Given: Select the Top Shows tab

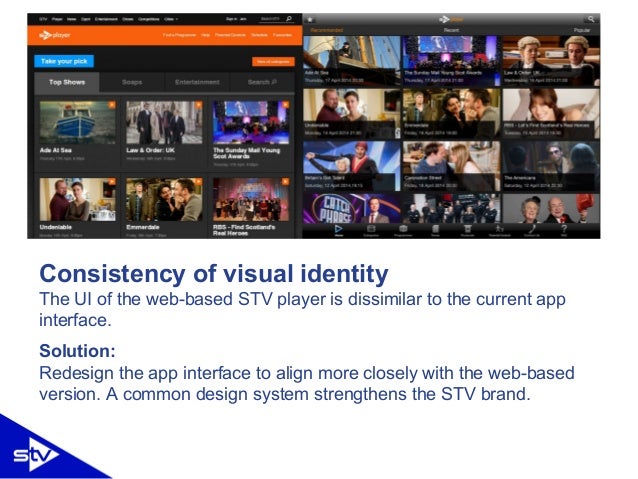Looking at the screenshot, I should coord(67,82).
